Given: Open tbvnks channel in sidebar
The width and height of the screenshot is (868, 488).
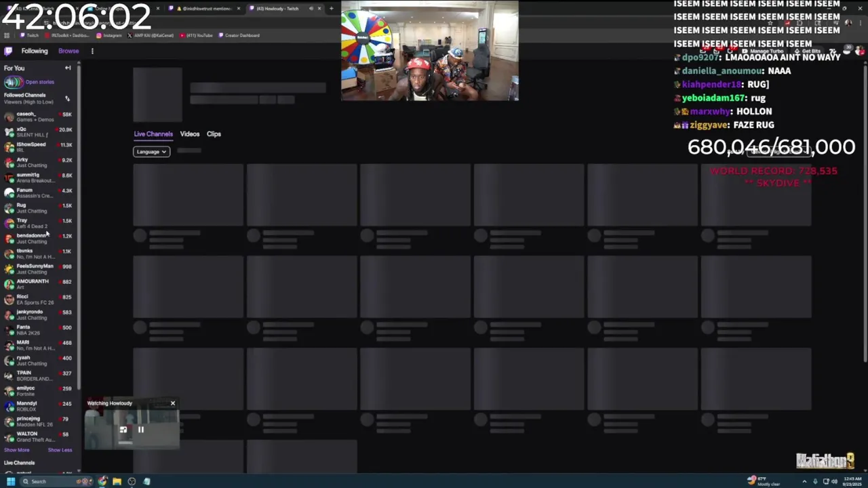Looking at the screenshot, I should click(x=38, y=253).
